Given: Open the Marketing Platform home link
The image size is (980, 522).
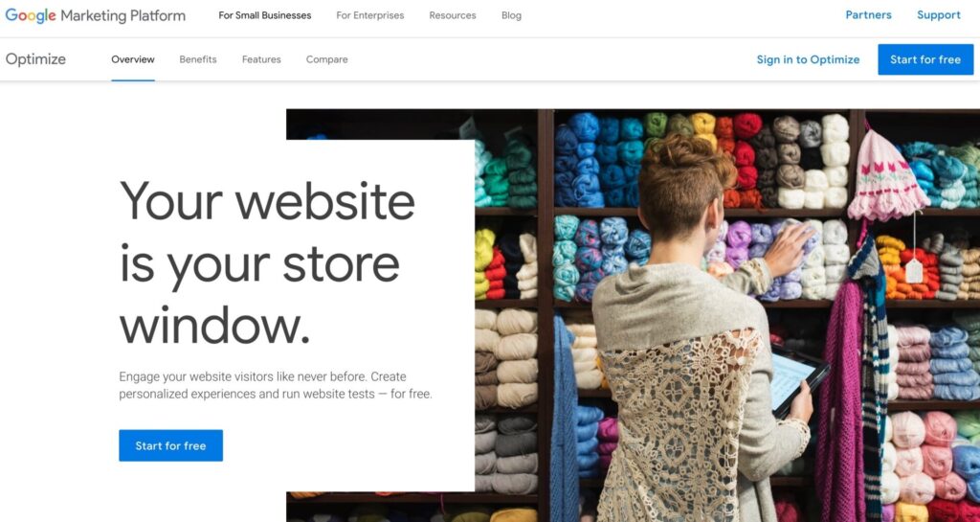Looking at the screenshot, I should tap(123, 15).
